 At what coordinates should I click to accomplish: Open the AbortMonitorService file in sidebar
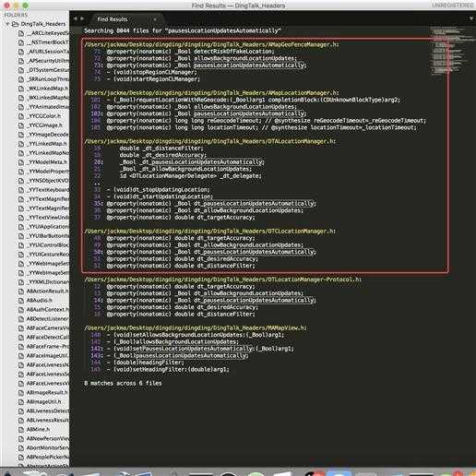(48, 447)
